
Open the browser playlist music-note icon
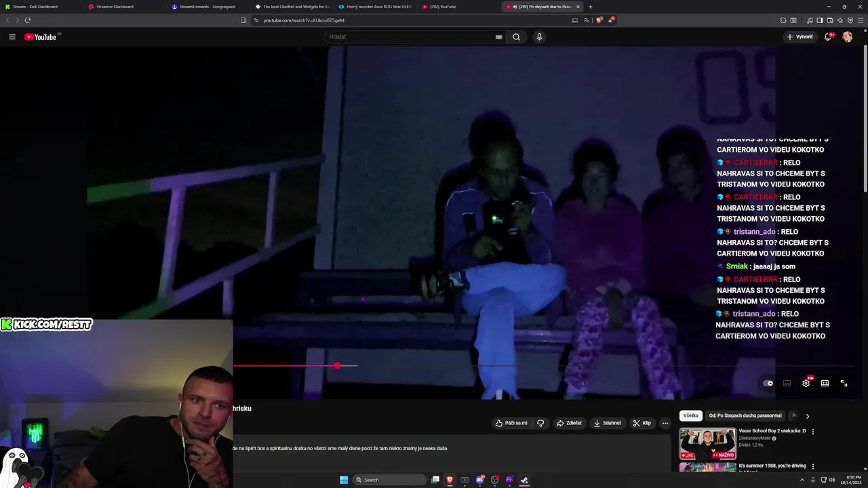click(x=810, y=20)
